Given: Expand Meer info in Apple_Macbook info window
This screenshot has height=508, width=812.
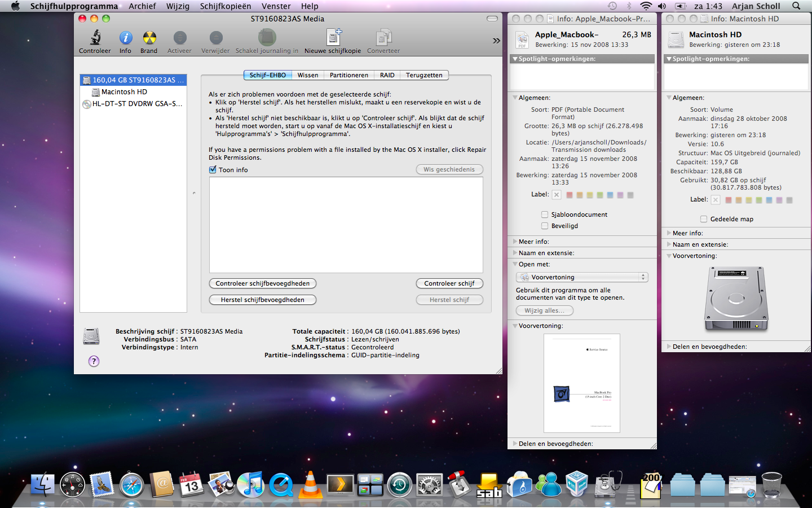Looking at the screenshot, I should 515,242.
